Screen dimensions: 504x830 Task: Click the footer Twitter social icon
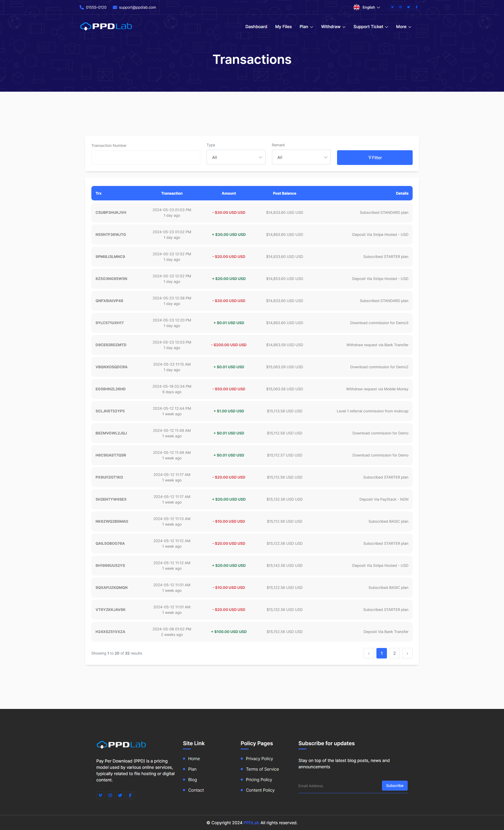point(120,795)
